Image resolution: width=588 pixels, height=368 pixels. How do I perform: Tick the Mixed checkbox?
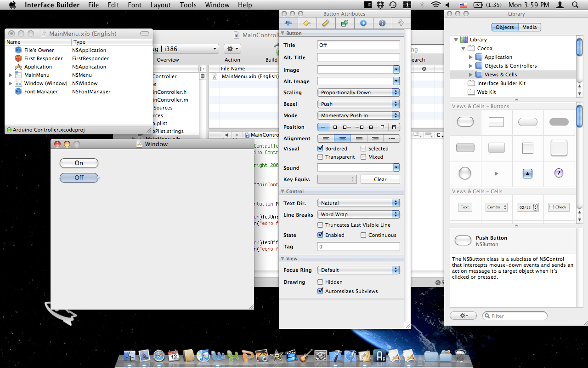[x=363, y=157]
